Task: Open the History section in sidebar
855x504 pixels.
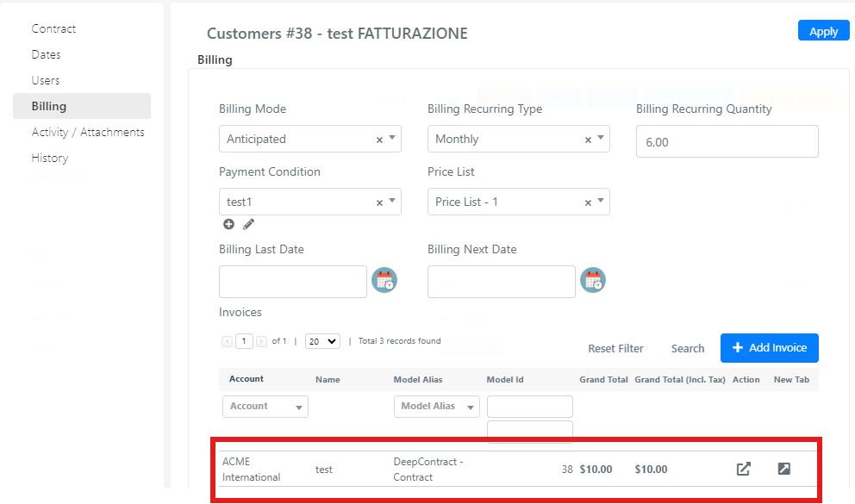Action: [50, 158]
